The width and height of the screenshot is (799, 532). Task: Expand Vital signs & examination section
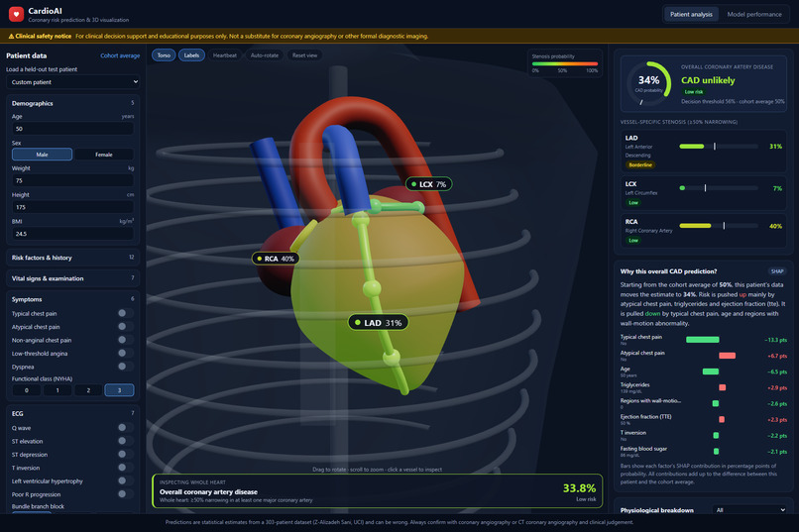point(73,278)
